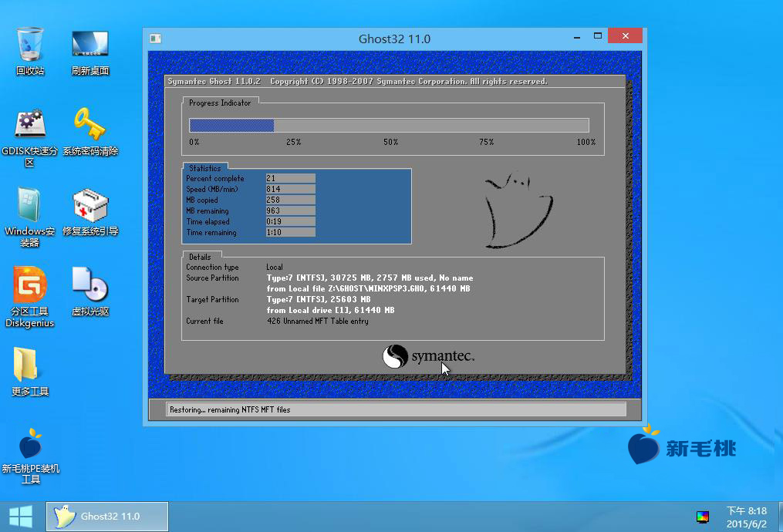Close the Ghost32 11.0 window
The image size is (783, 532).
[x=625, y=36]
